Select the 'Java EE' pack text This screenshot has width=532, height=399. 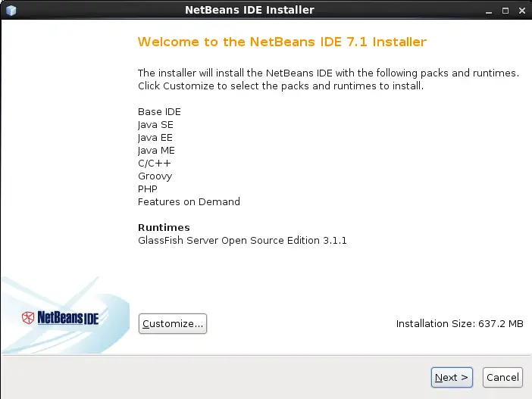point(155,138)
